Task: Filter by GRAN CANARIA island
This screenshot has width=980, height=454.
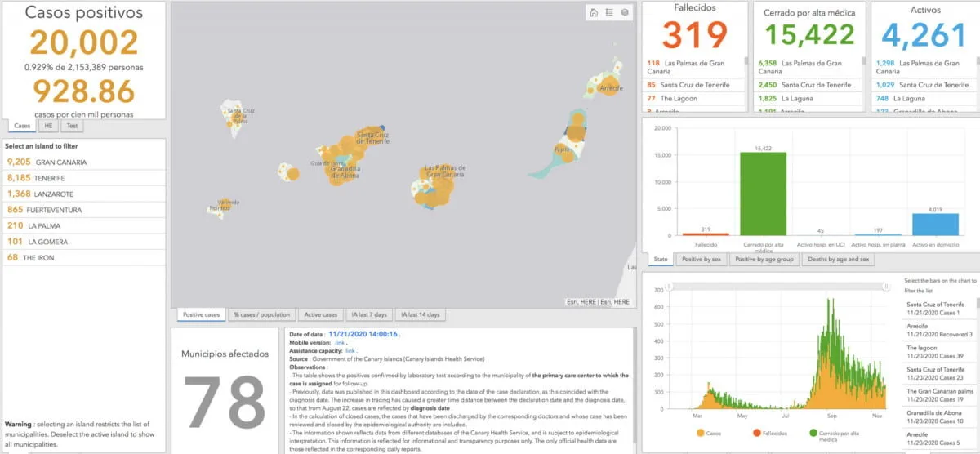Action: (x=85, y=162)
